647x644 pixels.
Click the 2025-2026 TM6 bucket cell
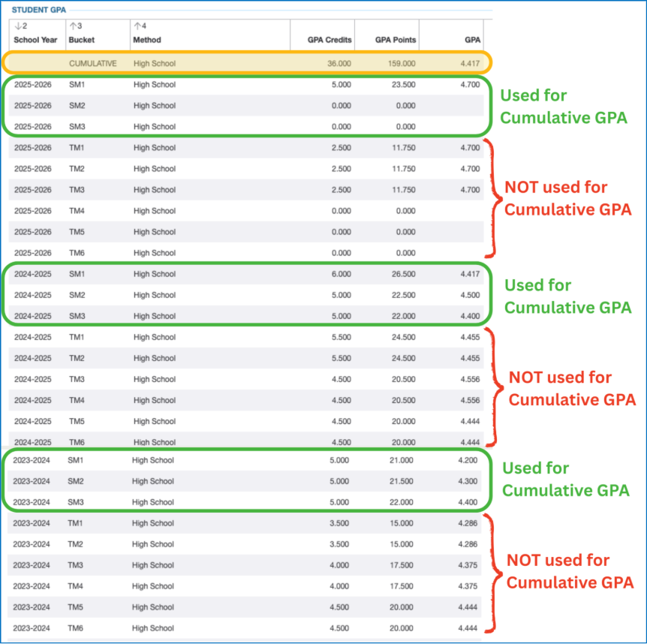point(77,253)
